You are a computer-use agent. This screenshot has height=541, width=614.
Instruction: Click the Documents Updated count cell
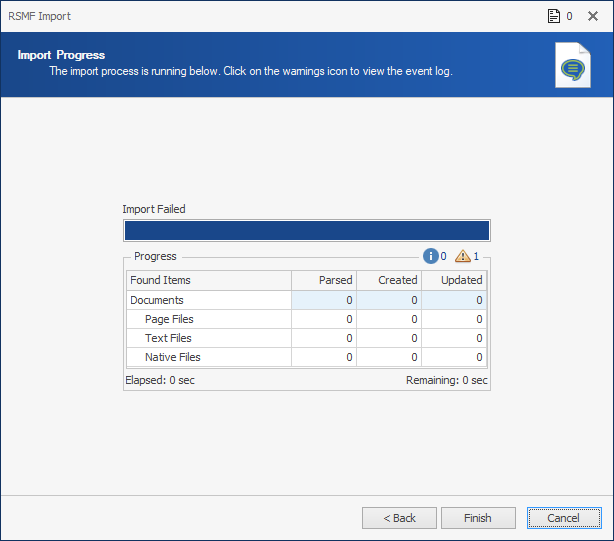click(x=454, y=300)
